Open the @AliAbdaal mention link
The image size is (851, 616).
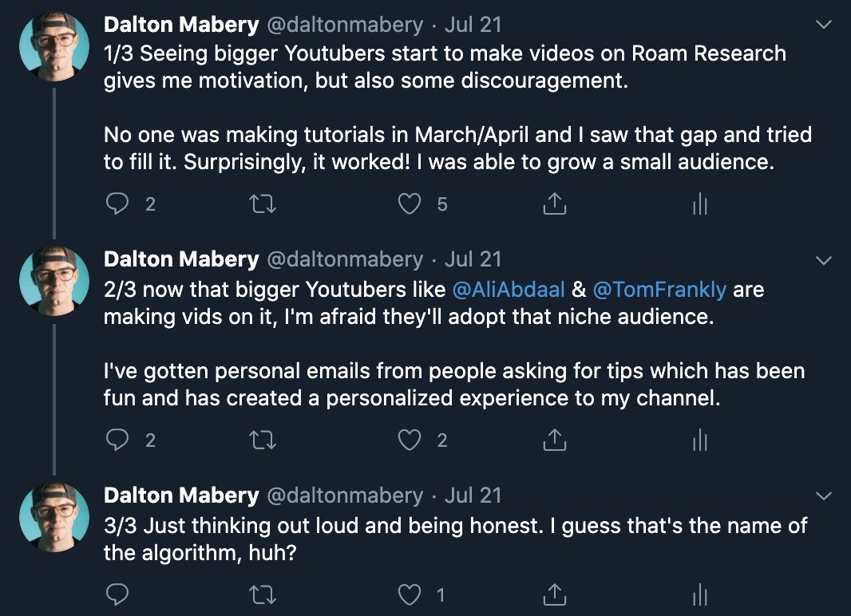509,290
